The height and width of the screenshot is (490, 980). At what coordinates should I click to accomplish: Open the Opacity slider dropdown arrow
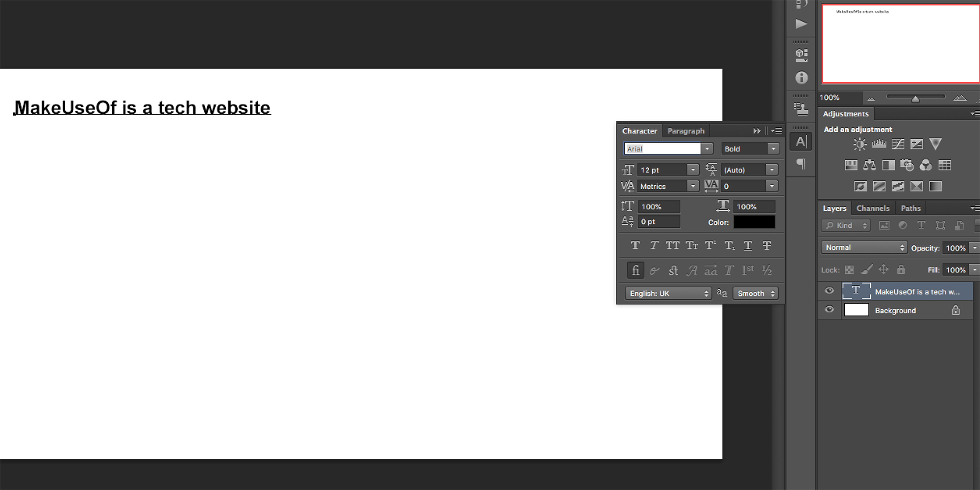click(975, 248)
